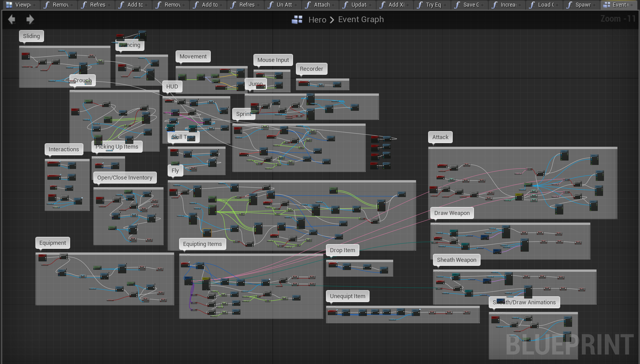This screenshot has height=364, width=640.
Task: Select the Picking Up Items comment label
Action: [x=117, y=147]
